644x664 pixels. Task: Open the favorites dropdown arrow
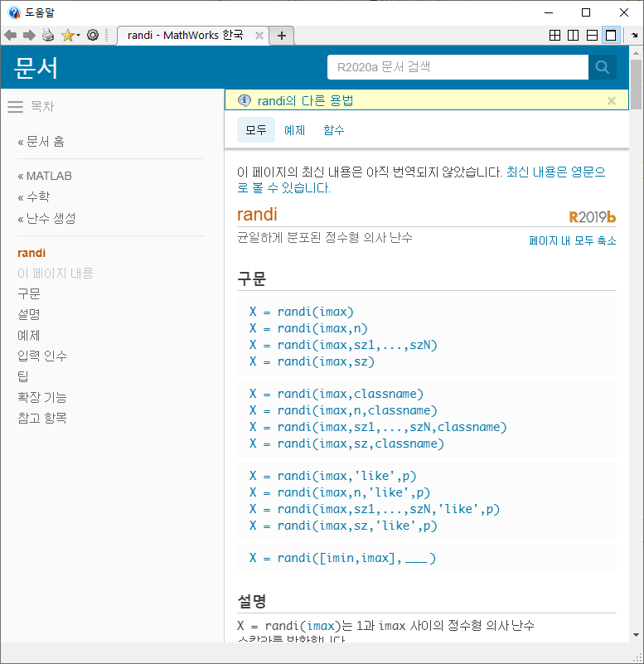(79, 36)
